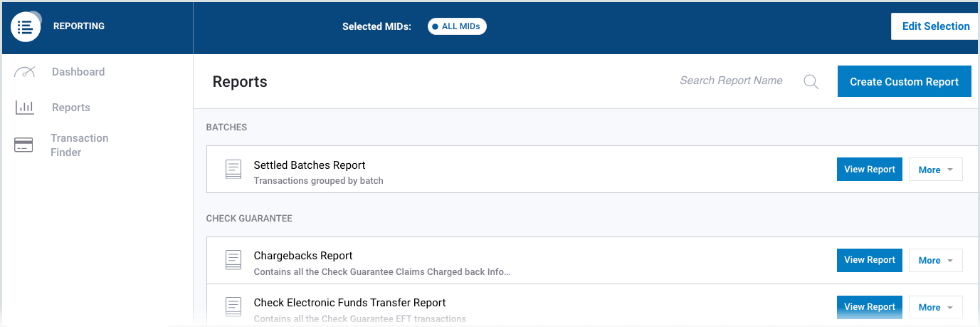
Task: Click the Settled Batches Report document icon
Action: click(x=233, y=170)
